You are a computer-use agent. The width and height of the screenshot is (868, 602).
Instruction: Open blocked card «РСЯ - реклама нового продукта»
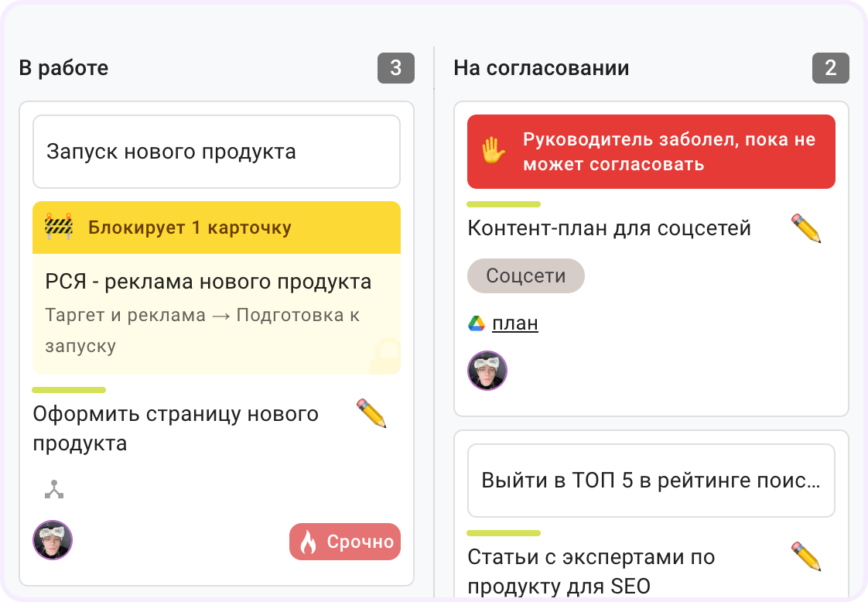208,282
